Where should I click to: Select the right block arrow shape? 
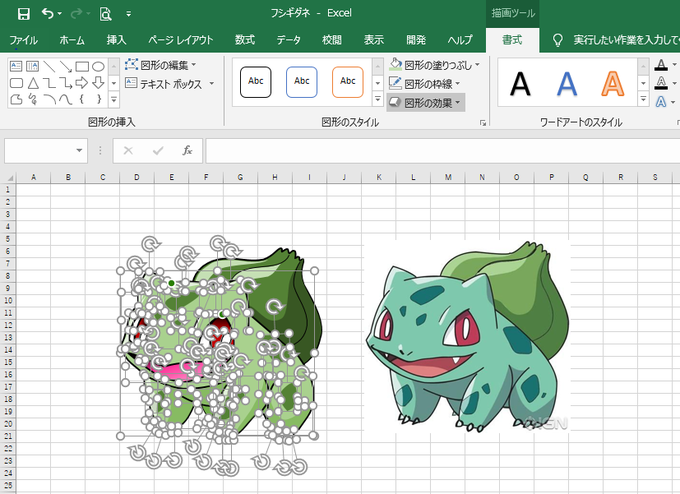click(x=82, y=83)
